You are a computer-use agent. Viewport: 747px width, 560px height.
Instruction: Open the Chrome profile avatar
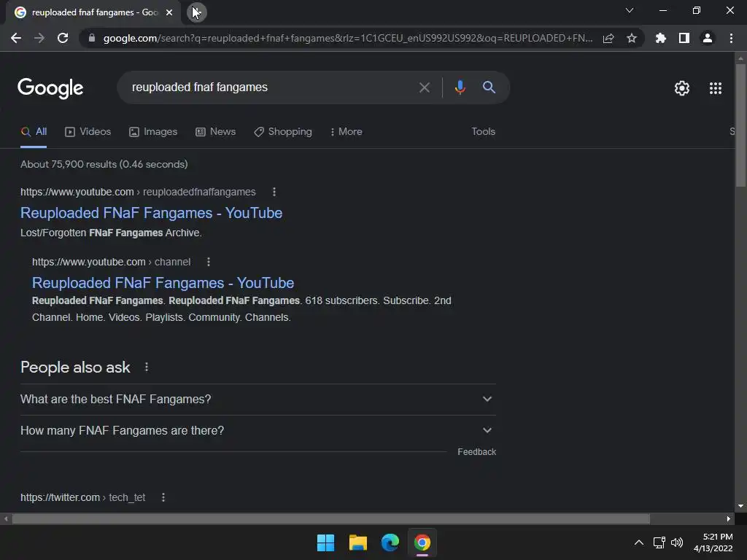[708, 38]
